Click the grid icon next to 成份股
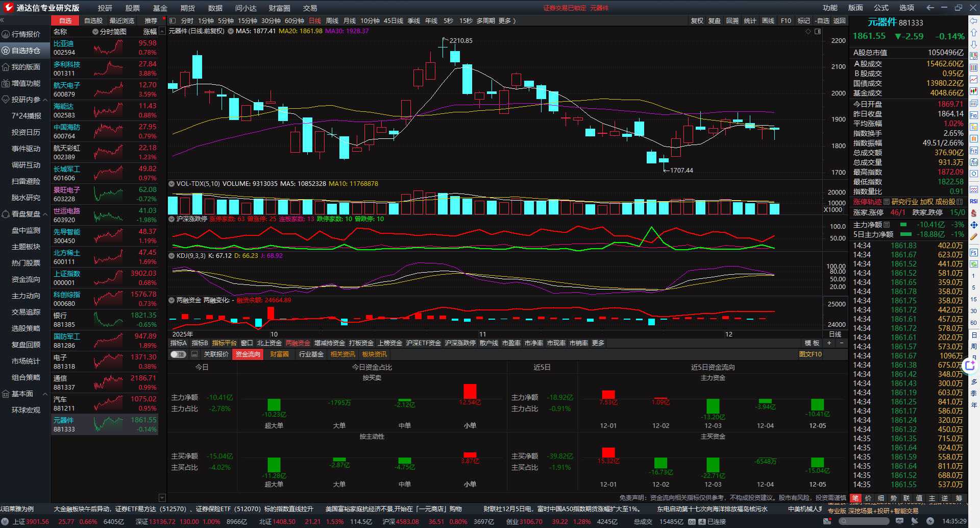Screen dimensions: 980x528 click(960, 202)
